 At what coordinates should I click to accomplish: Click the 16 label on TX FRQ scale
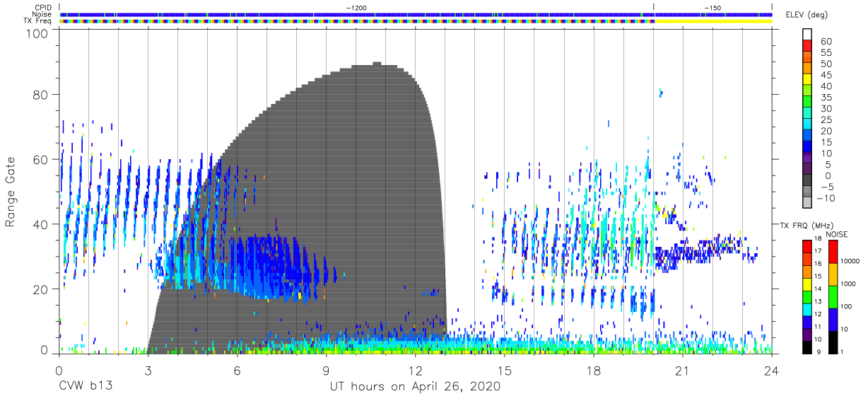pyautogui.click(x=818, y=264)
